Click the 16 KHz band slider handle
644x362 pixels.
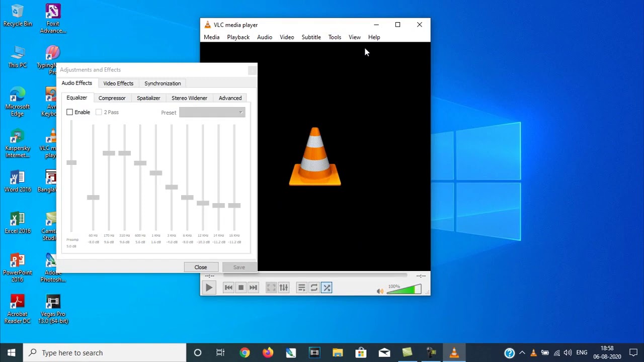click(234, 205)
